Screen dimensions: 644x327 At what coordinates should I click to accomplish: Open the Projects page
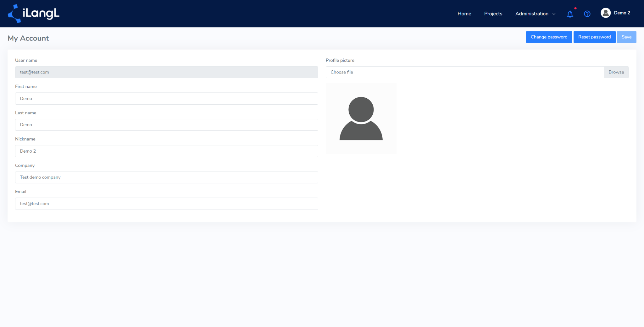pos(493,14)
